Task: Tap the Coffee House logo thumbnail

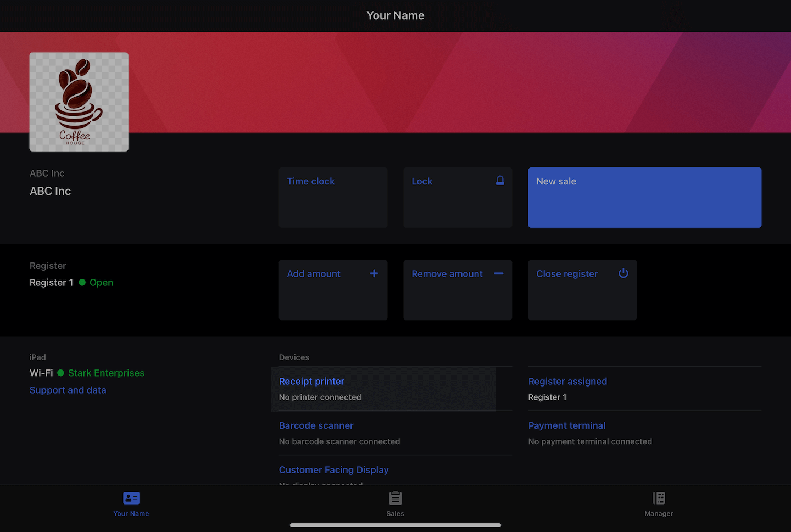Action: [79, 102]
